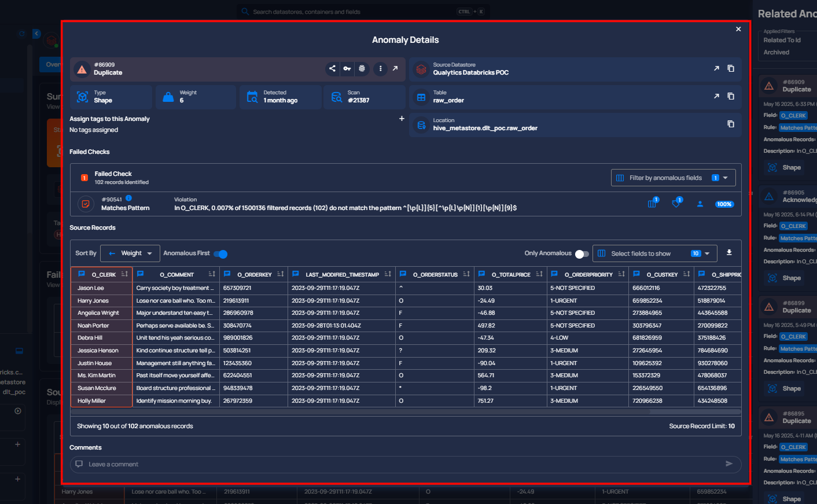Copy the hive_metastore location path
This screenshot has width=817, height=504.
[x=731, y=124]
